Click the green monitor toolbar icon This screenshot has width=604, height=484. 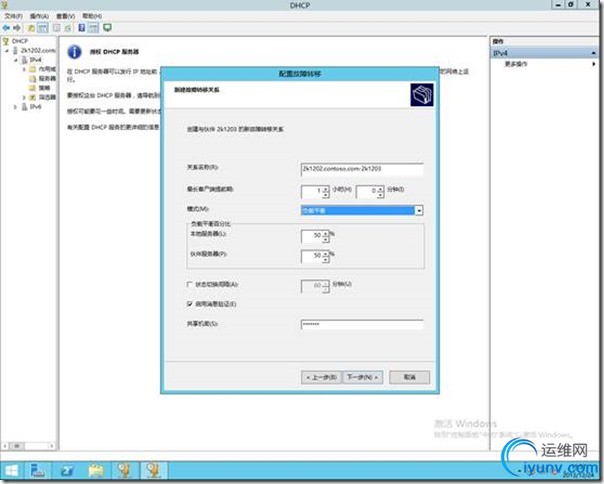point(107,28)
